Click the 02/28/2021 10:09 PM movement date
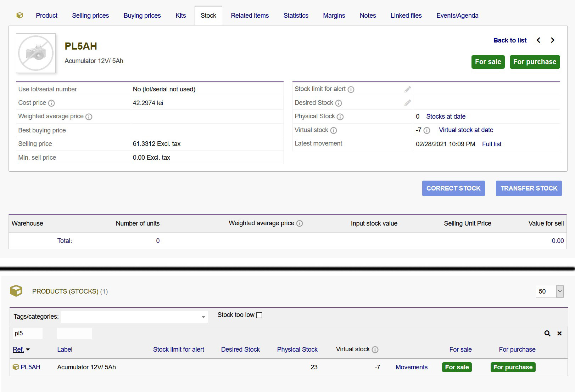575x392 pixels. point(446,144)
